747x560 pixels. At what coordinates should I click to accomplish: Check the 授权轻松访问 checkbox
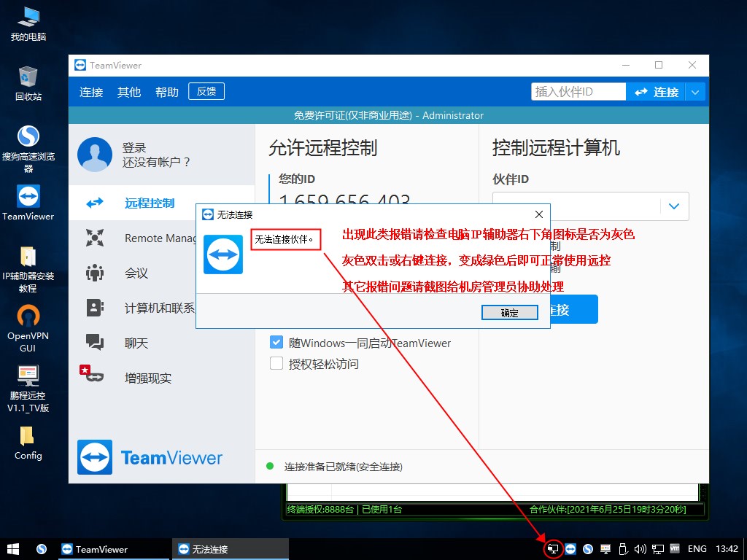point(276,363)
